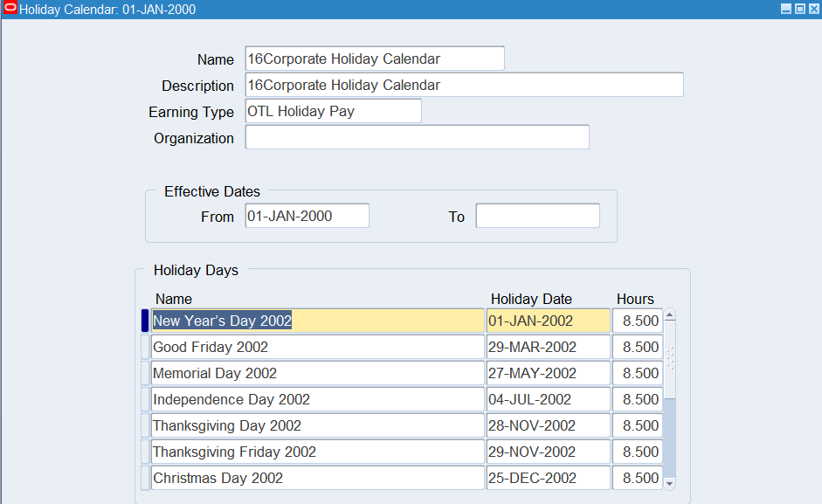The width and height of the screenshot is (822, 504).
Task: Select the 29-NOV-2002 holiday date cell
Action: (x=548, y=452)
